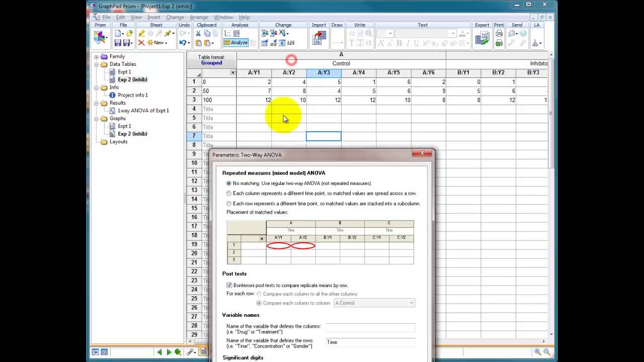Click the zoom out magnifier icon

pyautogui.click(x=546, y=352)
